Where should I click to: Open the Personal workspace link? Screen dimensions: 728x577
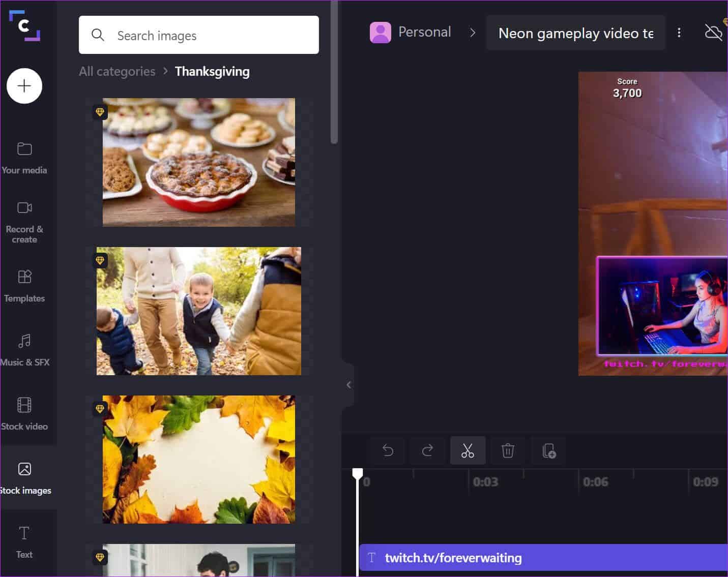(x=424, y=32)
